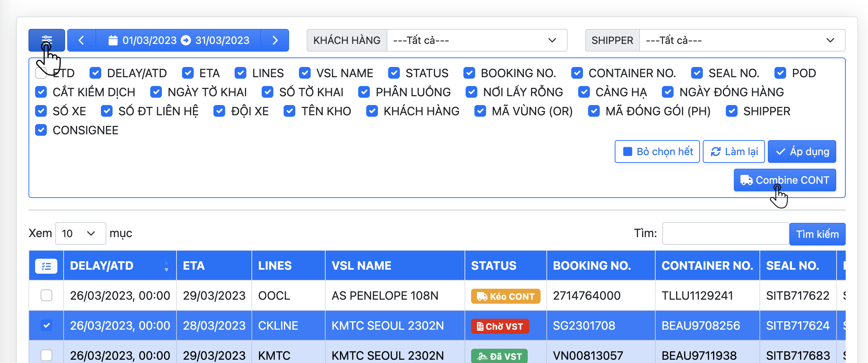Click the Kéo CONT status badge
The width and height of the screenshot is (868, 363).
coord(505,296)
